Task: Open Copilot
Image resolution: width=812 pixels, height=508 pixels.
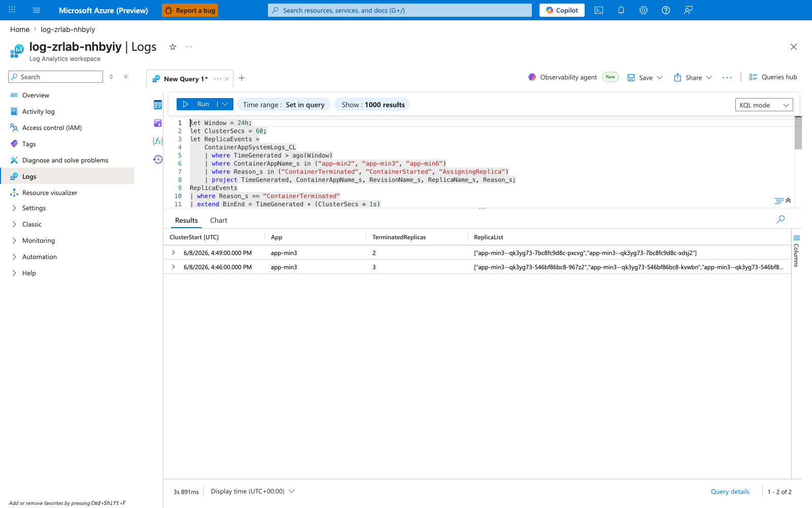Action: tap(562, 10)
